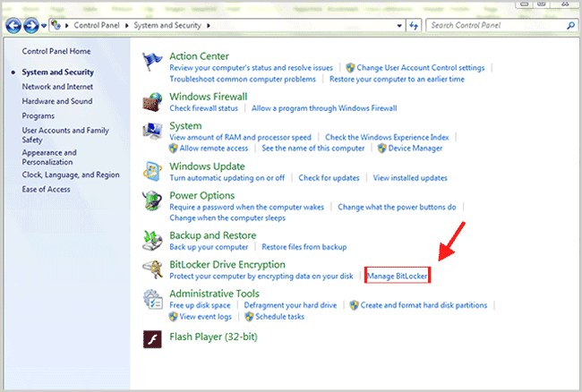582x392 pixels.
Task: Expand the chevron after Control Panel breadcrumb
Action: pos(126,26)
